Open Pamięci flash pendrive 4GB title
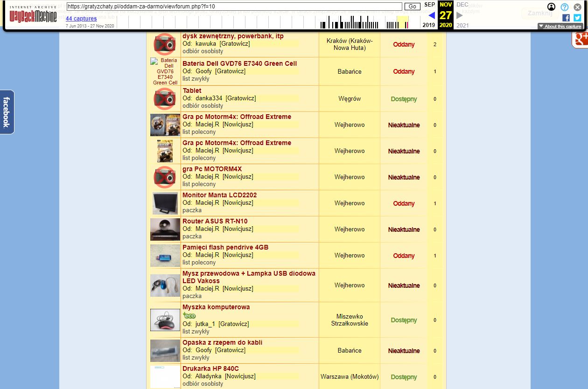Viewport: 588px width, 389px height. click(225, 247)
